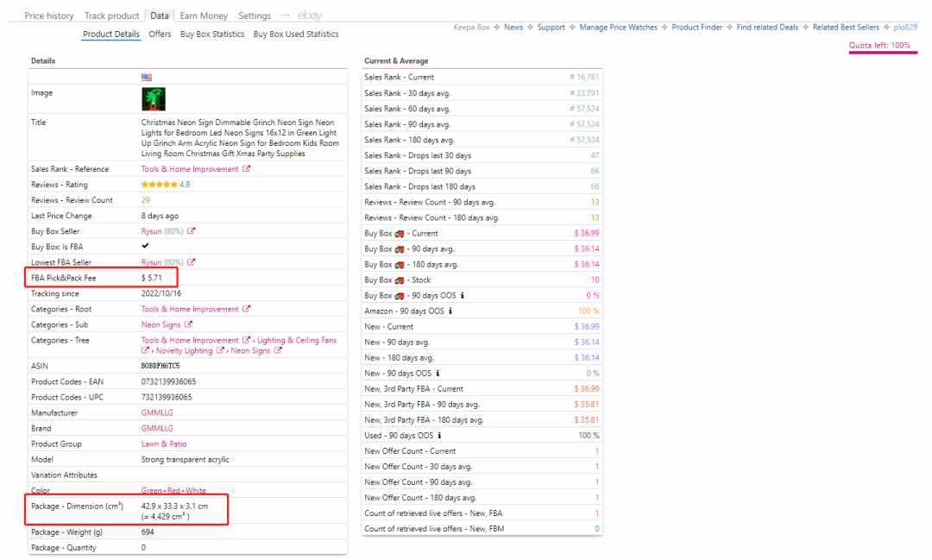The width and height of the screenshot is (932, 560).
Task: Click review count value 29
Action: click(146, 199)
